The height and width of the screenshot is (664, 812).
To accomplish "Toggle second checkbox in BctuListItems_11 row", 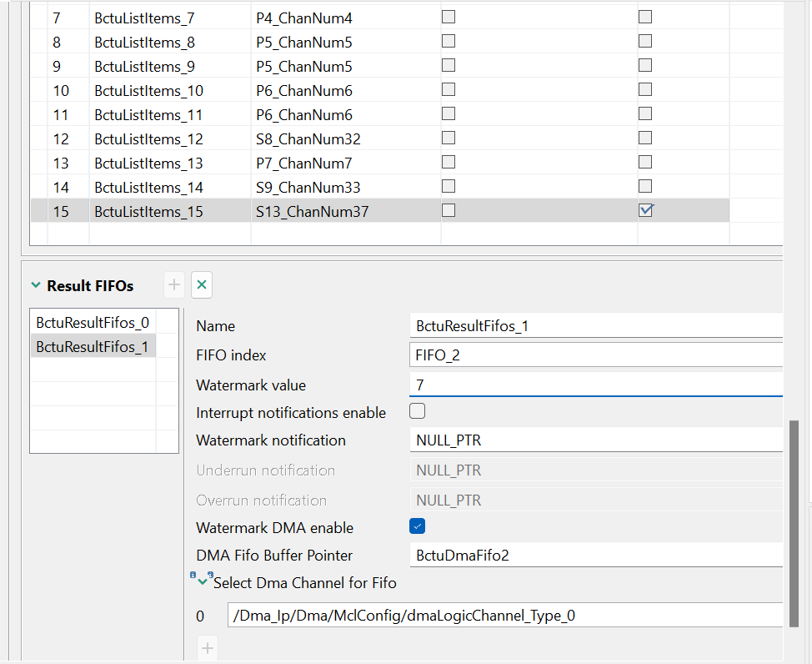I will pos(645,113).
